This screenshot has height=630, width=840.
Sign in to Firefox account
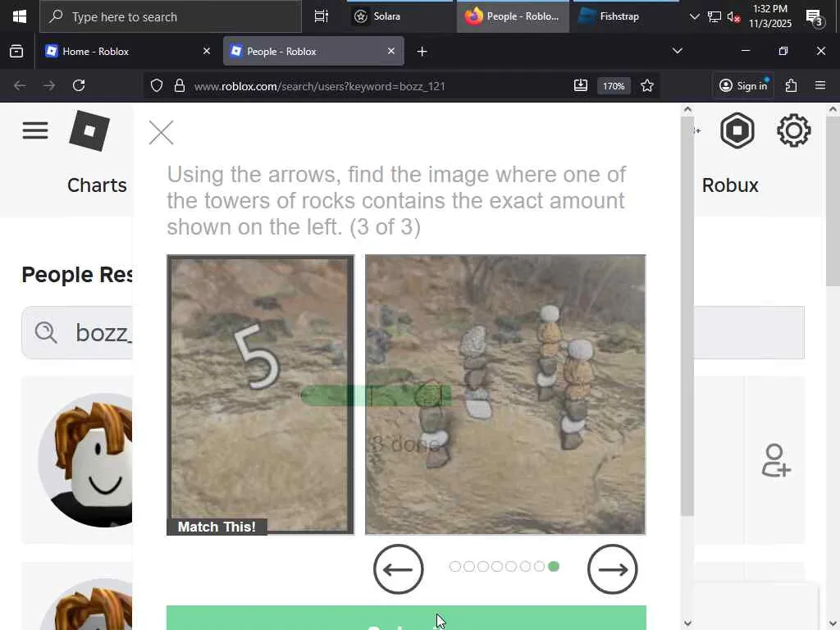click(x=743, y=85)
